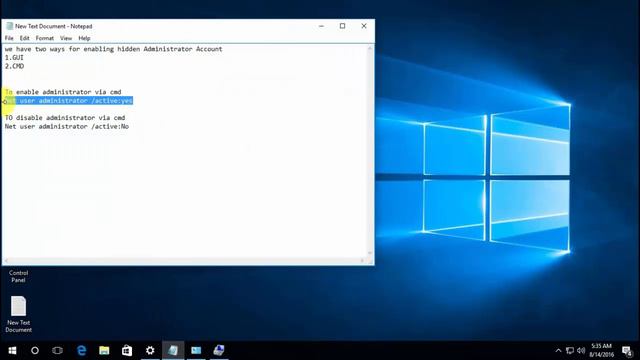
Task: Open the blue window app on taskbar
Action: tap(196, 350)
